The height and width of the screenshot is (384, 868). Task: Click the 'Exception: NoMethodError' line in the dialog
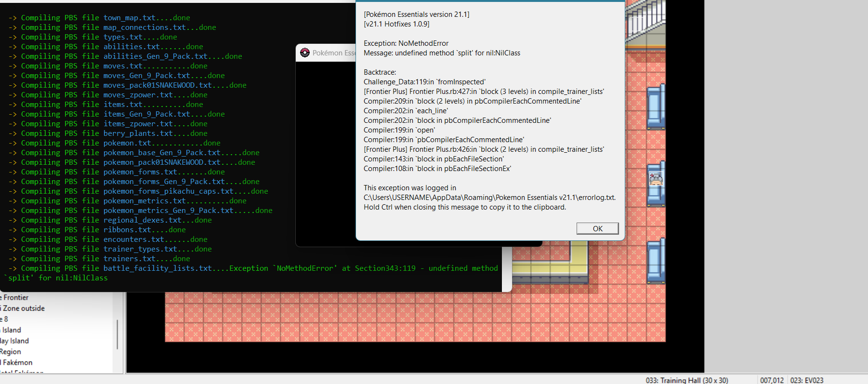click(x=406, y=43)
